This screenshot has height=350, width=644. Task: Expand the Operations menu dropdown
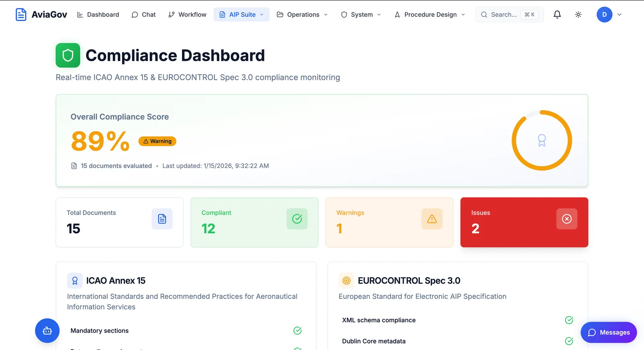click(x=302, y=14)
